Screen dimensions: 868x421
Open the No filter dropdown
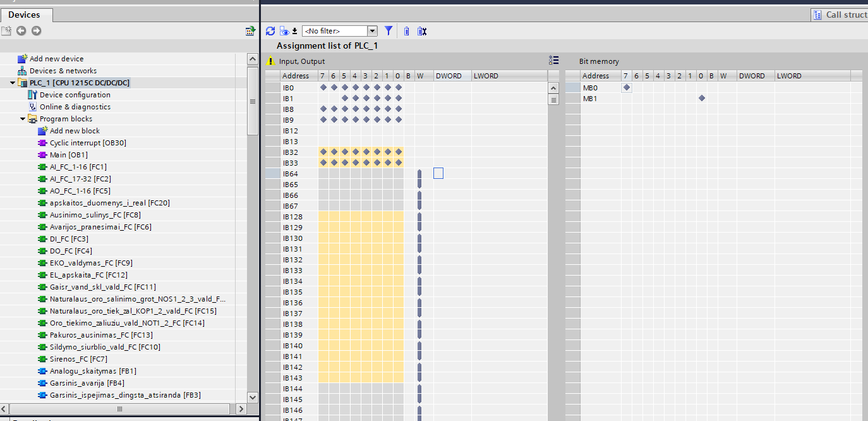pyautogui.click(x=372, y=31)
